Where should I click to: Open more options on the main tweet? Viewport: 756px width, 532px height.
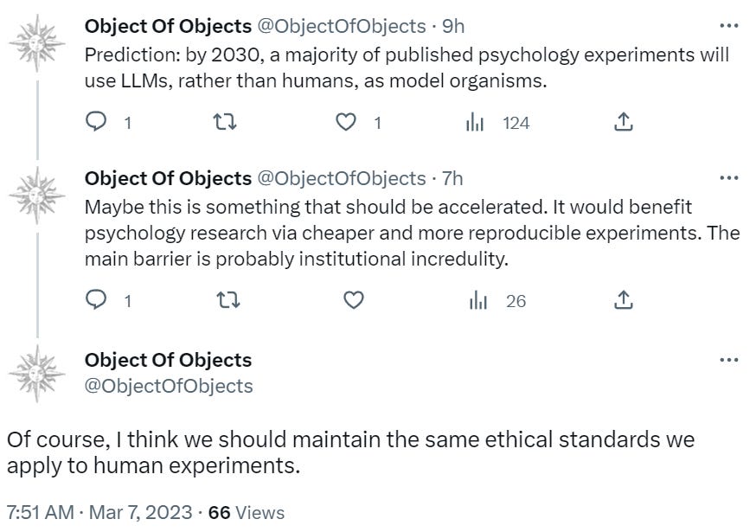tap(729, 360)
